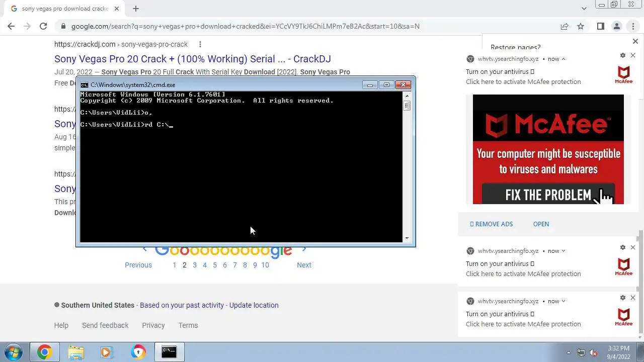
Task: Open Windows Media Player from the taskbar
Action: (x=106, y=352)
